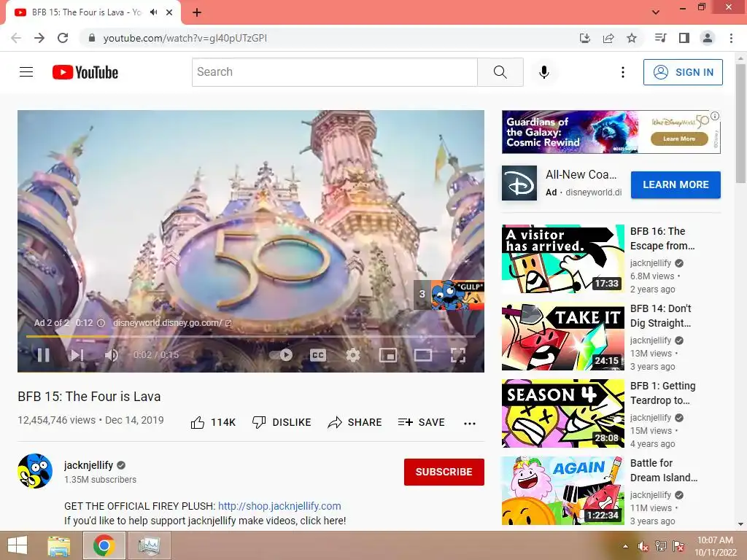Select the BFB 15: The Four is Lava tab
The height and width of the screenshot is (560, 747).
coord(93,12)
